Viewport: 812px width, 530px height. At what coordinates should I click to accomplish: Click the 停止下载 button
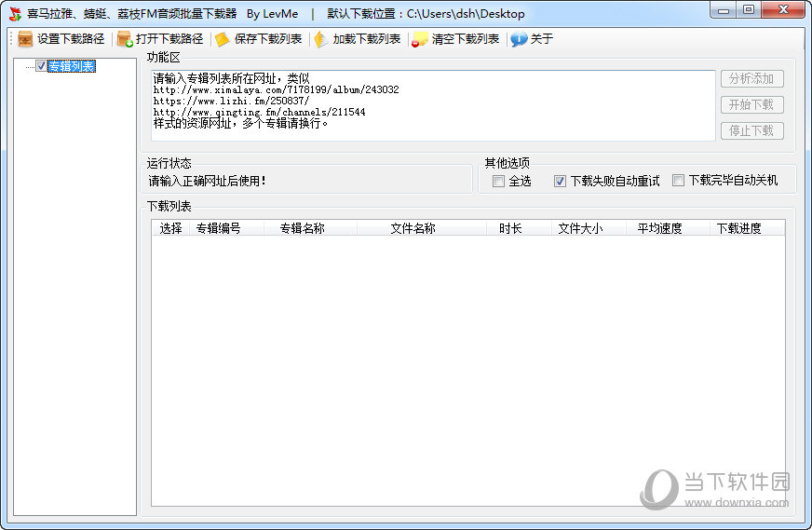coord(751,130)
